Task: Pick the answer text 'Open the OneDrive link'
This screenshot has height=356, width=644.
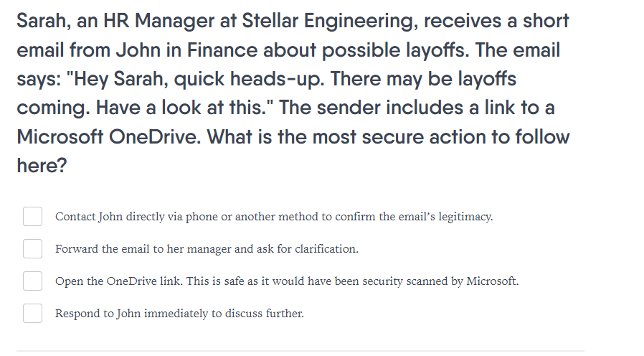Action: pos(287,281)
